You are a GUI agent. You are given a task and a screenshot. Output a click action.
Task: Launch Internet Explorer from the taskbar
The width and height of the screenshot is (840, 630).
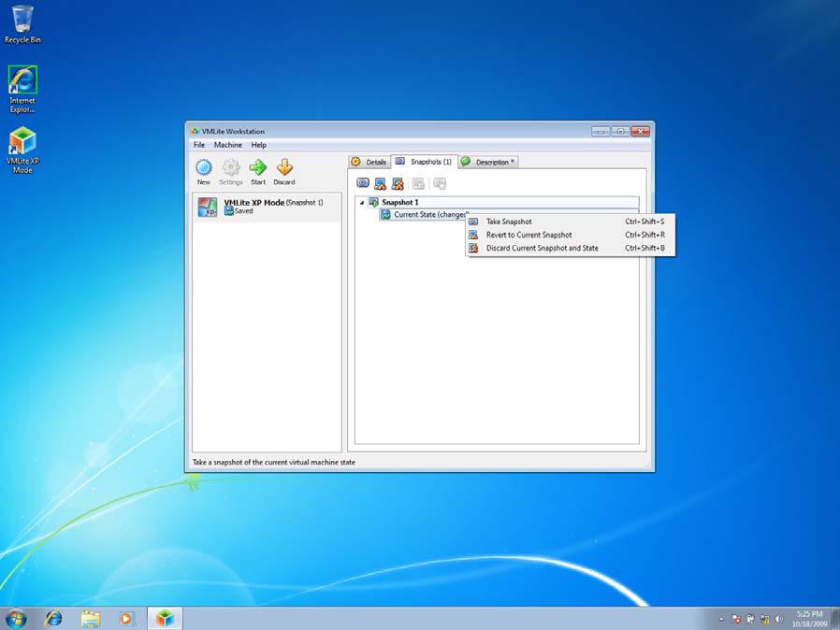[x=53, y=618]
